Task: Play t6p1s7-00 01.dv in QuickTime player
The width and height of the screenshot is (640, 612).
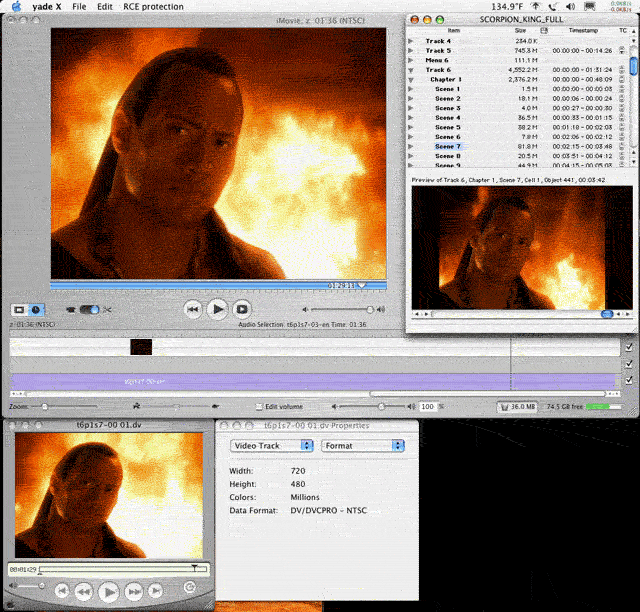Action: point(109,592)
